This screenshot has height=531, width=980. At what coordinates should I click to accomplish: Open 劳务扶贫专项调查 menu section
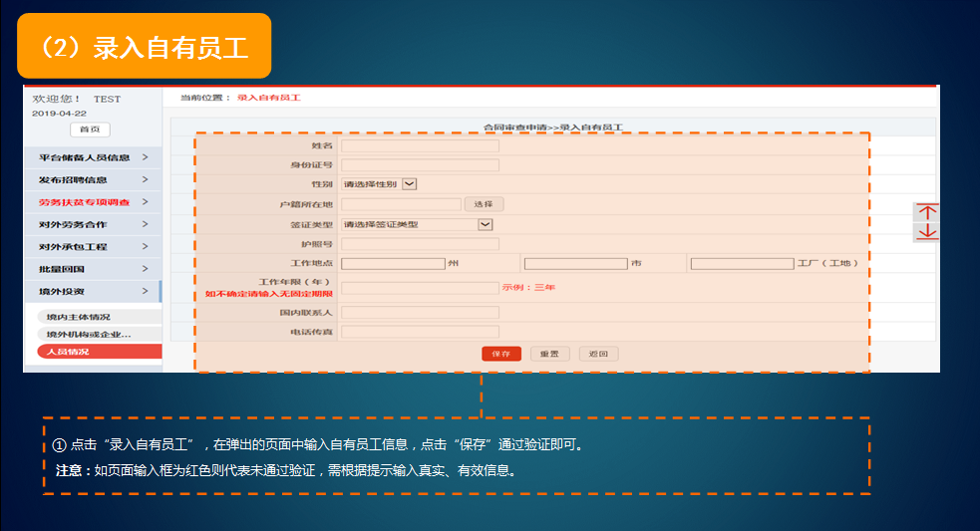[x=85, y=202]
